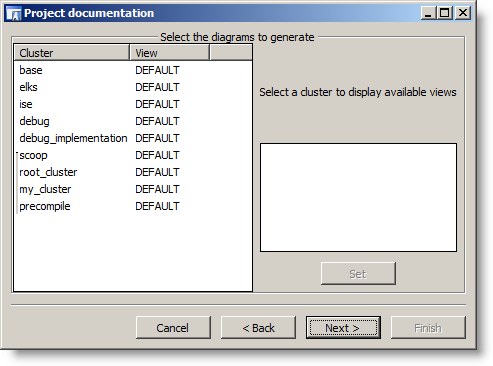
Task: Go back with the < Back button
Action: pyautogui.click(x=258, y=328)
